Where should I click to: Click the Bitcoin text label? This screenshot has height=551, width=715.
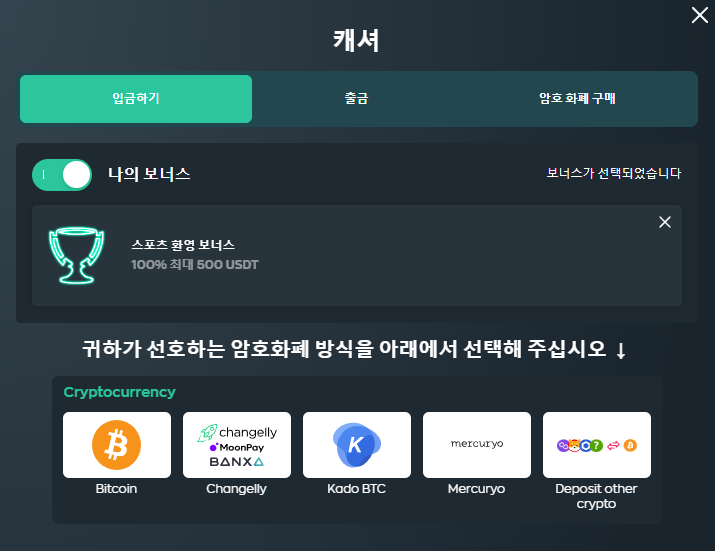(x=116, y=489)
